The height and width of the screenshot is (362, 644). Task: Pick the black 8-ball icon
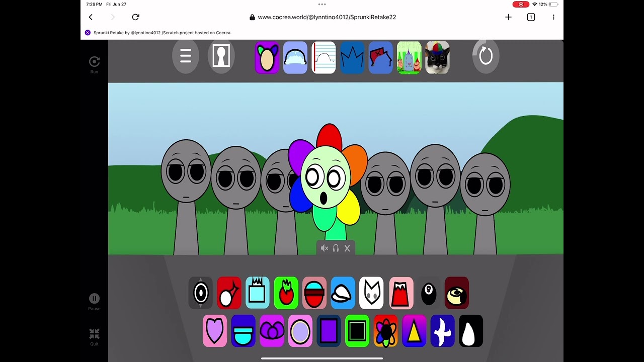(429, 293)
